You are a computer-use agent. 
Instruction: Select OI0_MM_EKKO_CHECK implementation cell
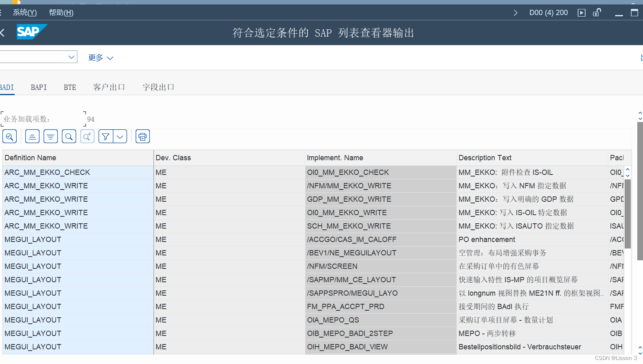tap(381, 172)
